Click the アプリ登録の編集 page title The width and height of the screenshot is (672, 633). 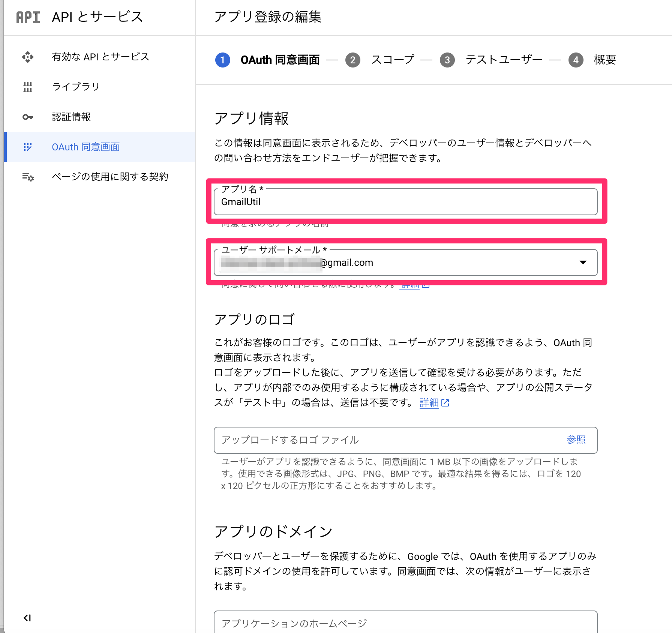click(268, 17)
